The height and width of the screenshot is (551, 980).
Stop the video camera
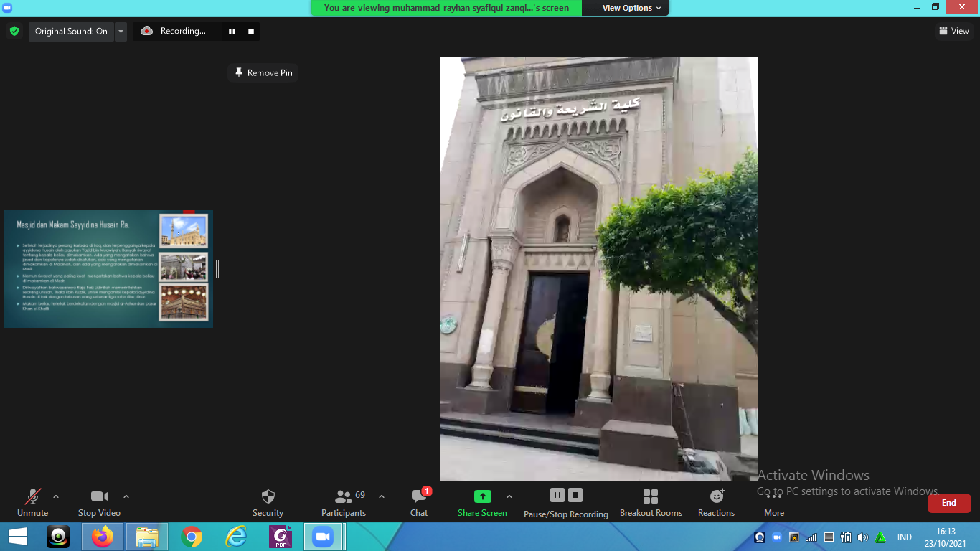point(99,496)
